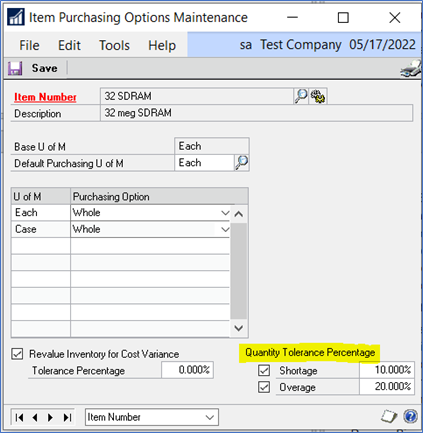Image resolution: width=423 pixels, height=433 pixels.
Task: Uncheck the Overage tolerance checkbox
Action: click(x=264, y=387)
